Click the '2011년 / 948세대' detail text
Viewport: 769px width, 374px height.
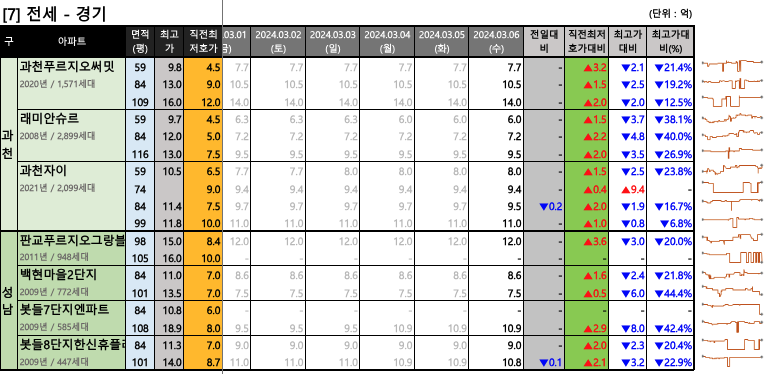coord(54,257)
